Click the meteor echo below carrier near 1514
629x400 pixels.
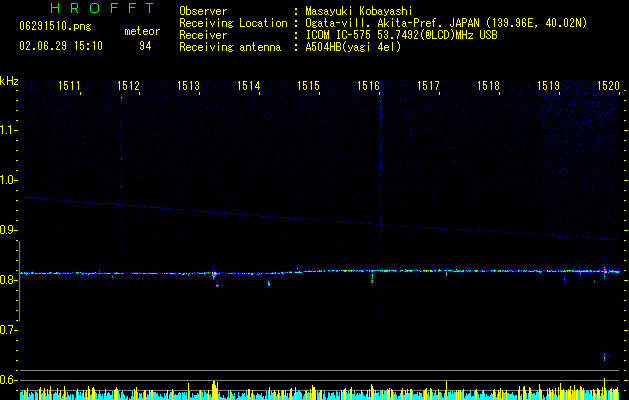click(269, 283)
